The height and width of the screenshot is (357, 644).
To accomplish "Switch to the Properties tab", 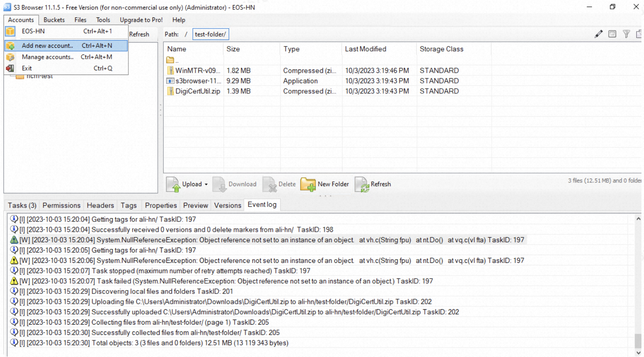I will [161, 205].
